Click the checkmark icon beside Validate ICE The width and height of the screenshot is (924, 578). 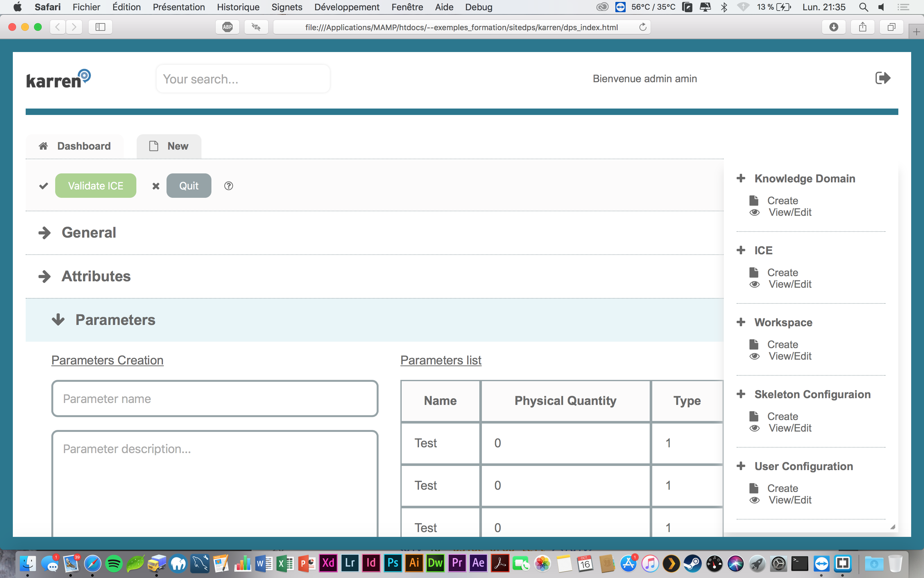click(x=44, y=186)
